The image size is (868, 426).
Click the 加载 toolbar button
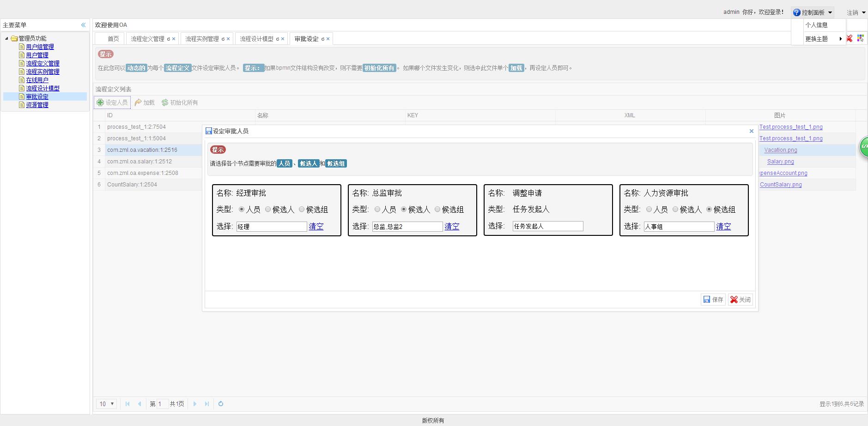145,102
